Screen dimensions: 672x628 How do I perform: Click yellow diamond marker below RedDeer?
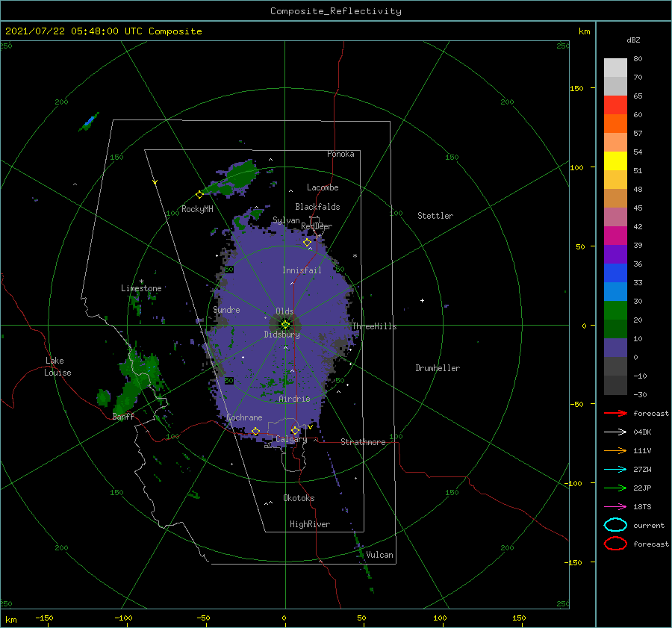(x=307, y=243)
